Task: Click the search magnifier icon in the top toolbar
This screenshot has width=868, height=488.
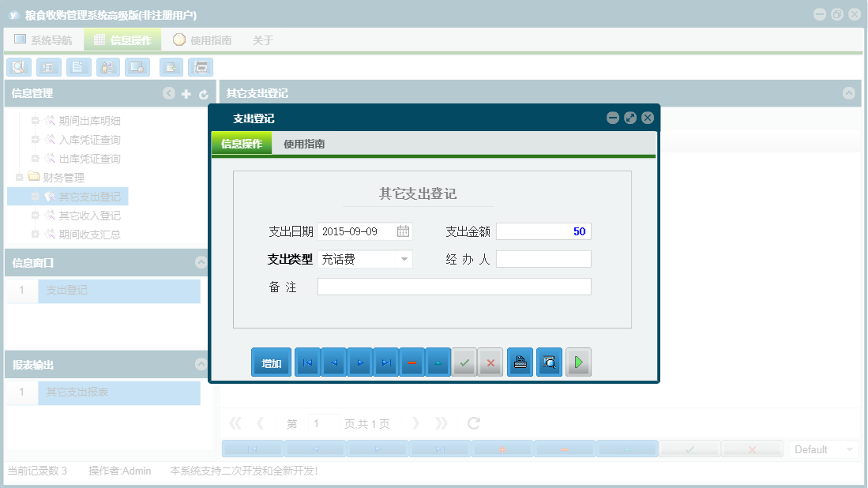Action: [18, 67]
